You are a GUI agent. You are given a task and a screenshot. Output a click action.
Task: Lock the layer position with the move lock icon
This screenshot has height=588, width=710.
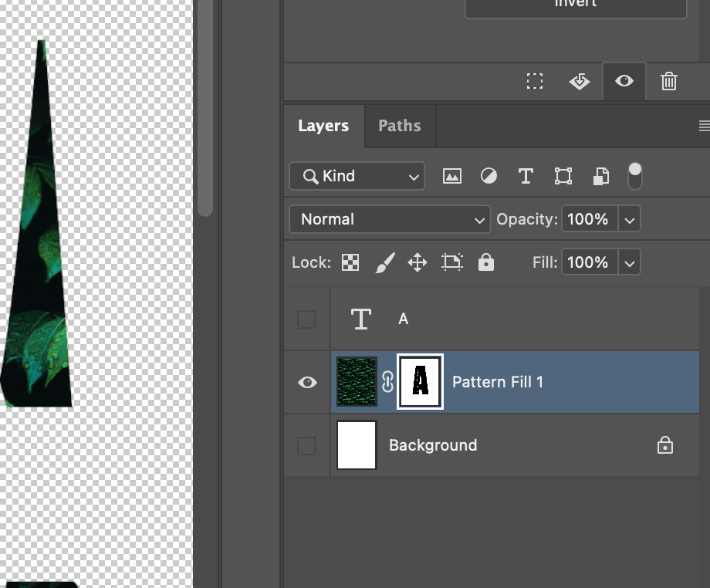[x=417, y=262]
